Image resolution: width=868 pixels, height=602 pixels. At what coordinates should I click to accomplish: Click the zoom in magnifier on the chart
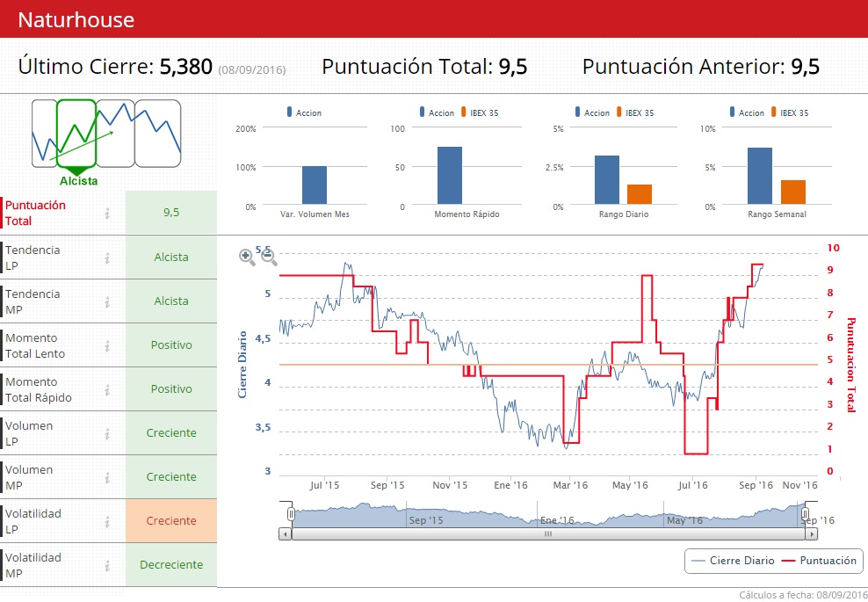click(x=246, y=257)
